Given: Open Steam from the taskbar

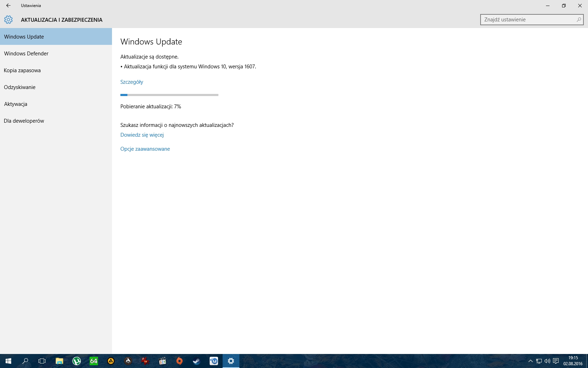Looking at the screenshot, I should pos(197,361).
